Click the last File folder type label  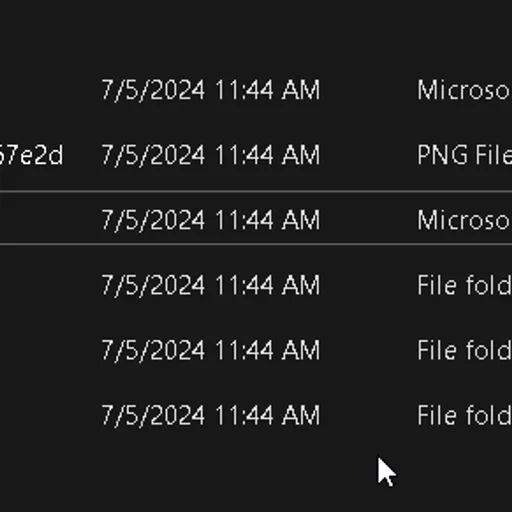click(464, 415)
